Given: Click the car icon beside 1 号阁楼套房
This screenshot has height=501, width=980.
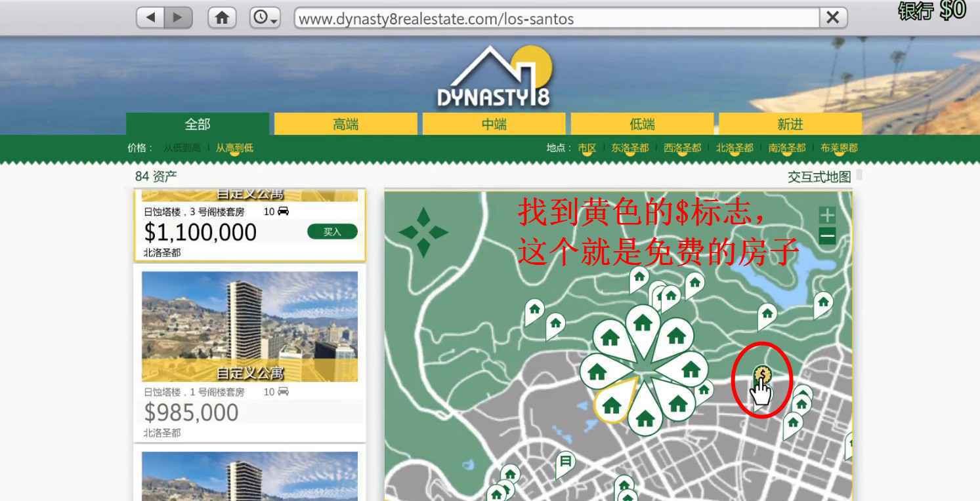Looking at the screenshot, I should [x=284, y=391].
